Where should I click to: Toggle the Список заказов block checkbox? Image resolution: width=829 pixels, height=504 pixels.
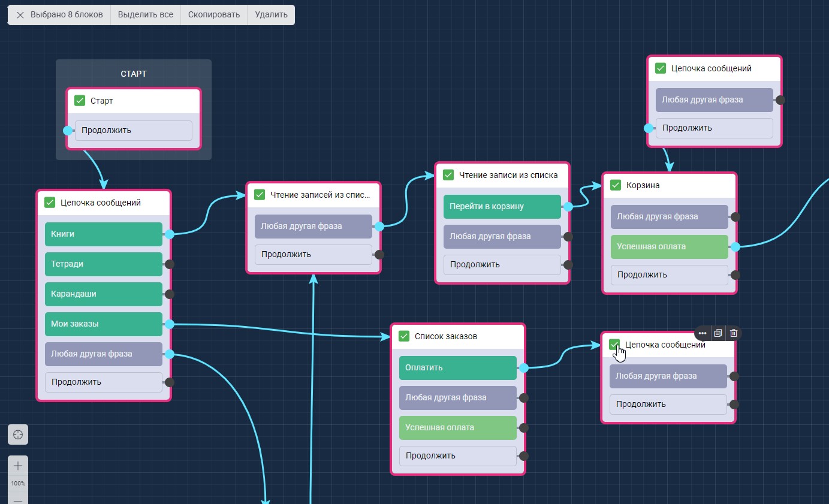tap(404, 336)
